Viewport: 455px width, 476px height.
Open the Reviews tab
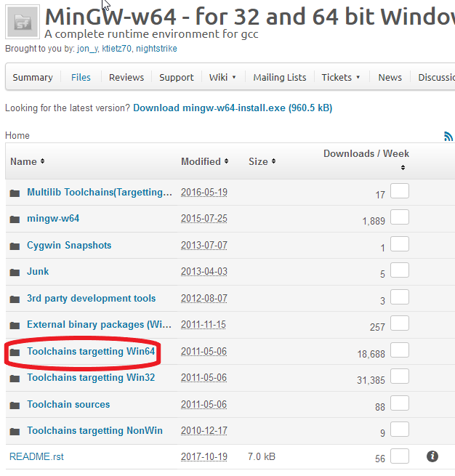[126, 78]
